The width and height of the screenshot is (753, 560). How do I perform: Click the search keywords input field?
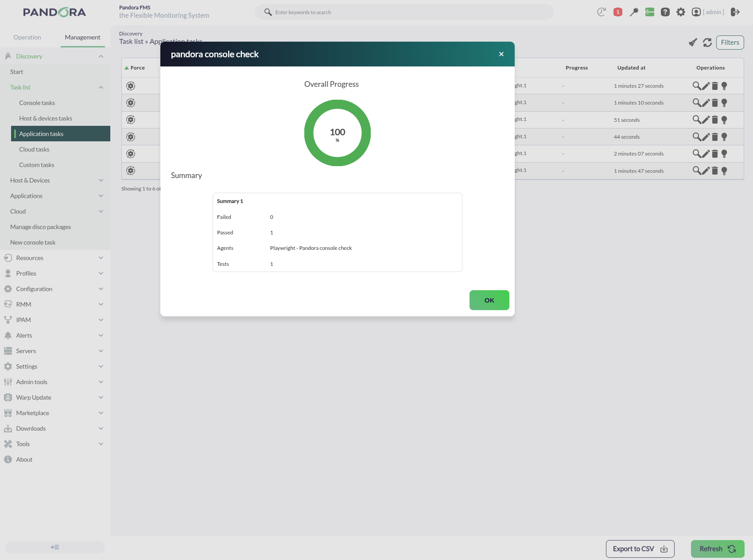point(404,12)
